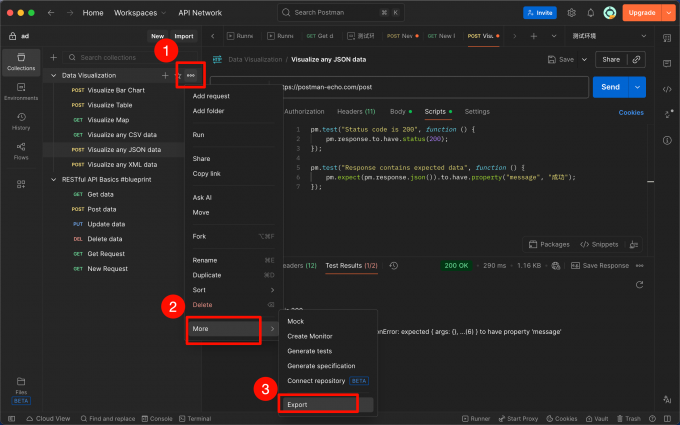The width and height of the screenshot is (680, 425).
Task: Choose Delete in the context menu
Action: (233, 304)
